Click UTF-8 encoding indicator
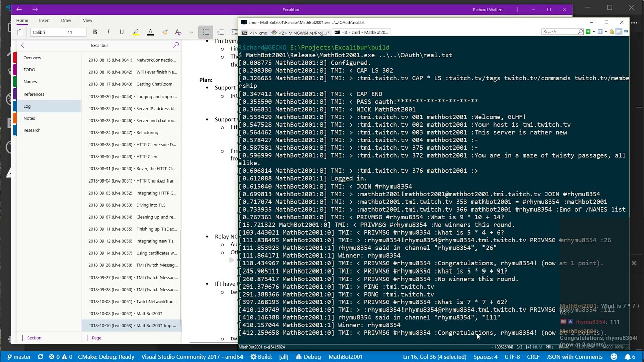644x362 pixels. pos(512,357)
